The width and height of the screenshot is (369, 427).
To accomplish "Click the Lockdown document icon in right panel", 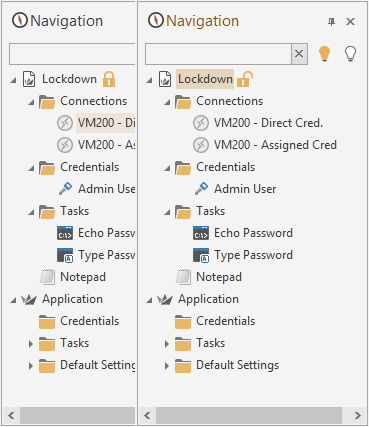I will [165, 79].
